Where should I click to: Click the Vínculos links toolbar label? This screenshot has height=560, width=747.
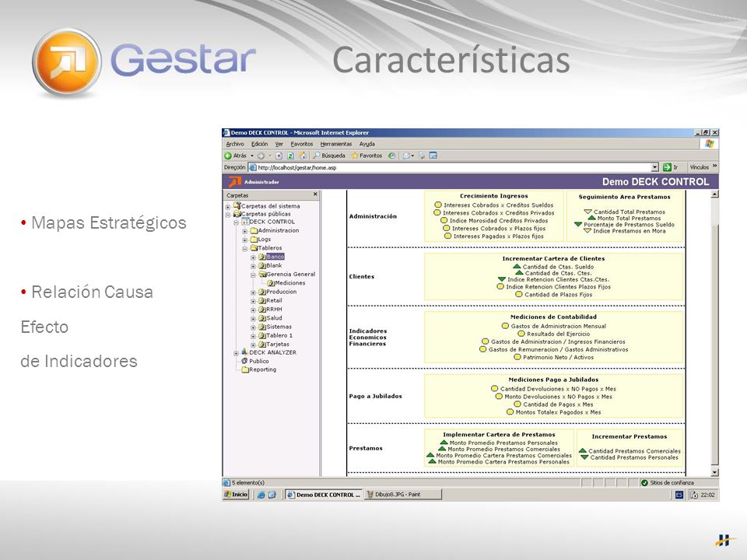coord(700,167)
